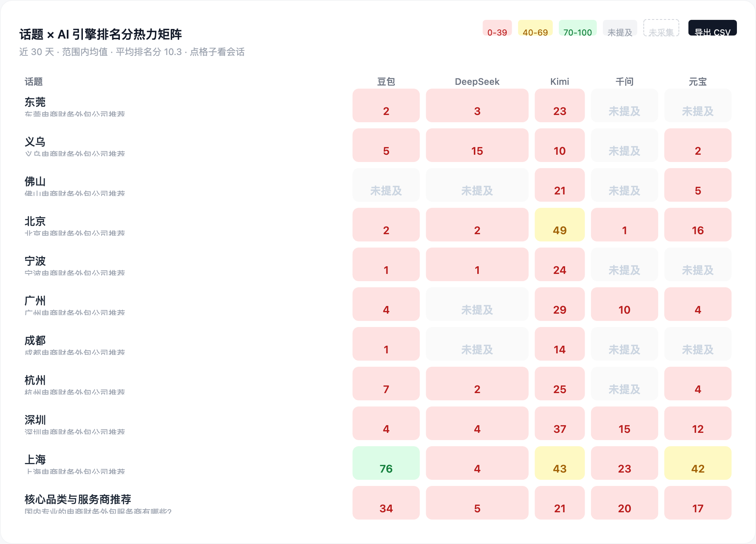
Task: Open the 东莞 千问 未提及 cell
Action: tap(624, 105)
